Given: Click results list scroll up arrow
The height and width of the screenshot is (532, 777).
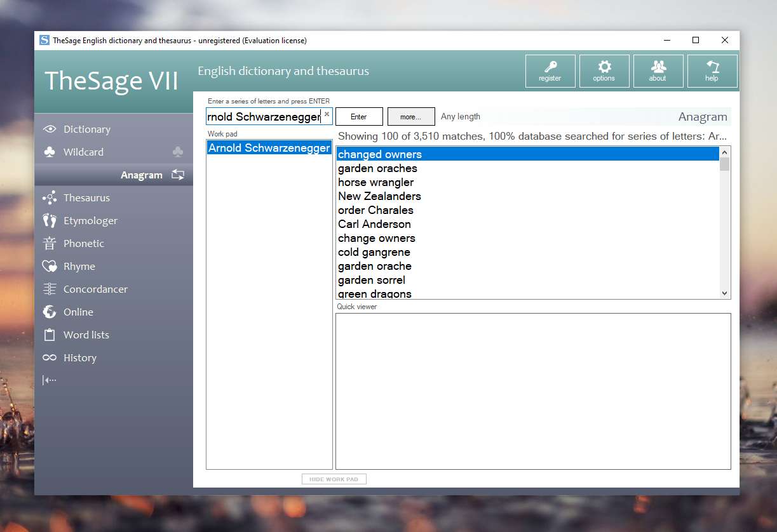Looking at the screenshot, I should (x=725, y=152).
